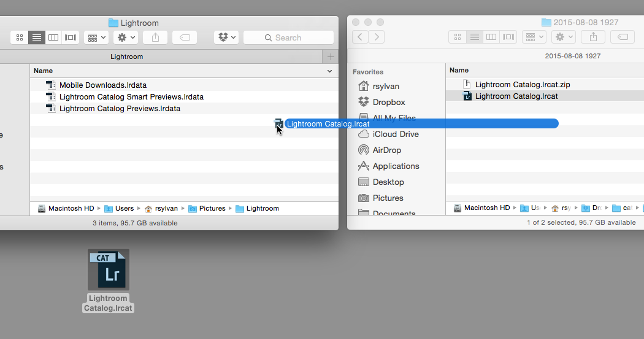Open Action gear menu in Lightroom window
The image size is (644, 339).
[125, 37]
